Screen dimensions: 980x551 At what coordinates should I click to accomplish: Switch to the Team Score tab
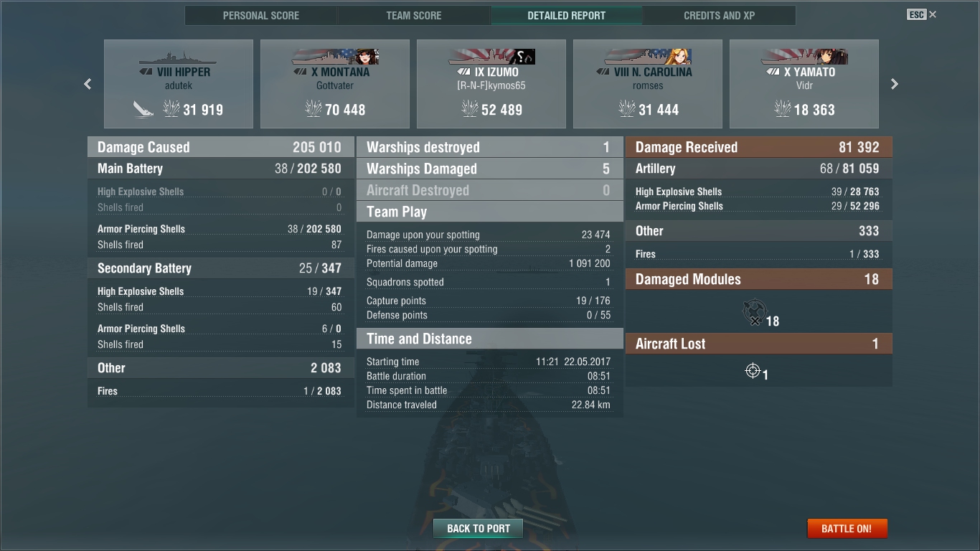[414, 15]
